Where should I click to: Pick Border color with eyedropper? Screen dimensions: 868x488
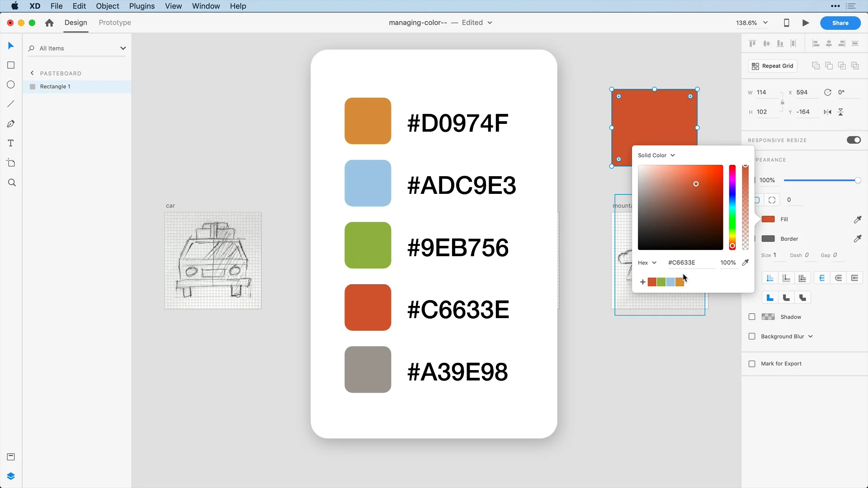[x=857, y=239]
